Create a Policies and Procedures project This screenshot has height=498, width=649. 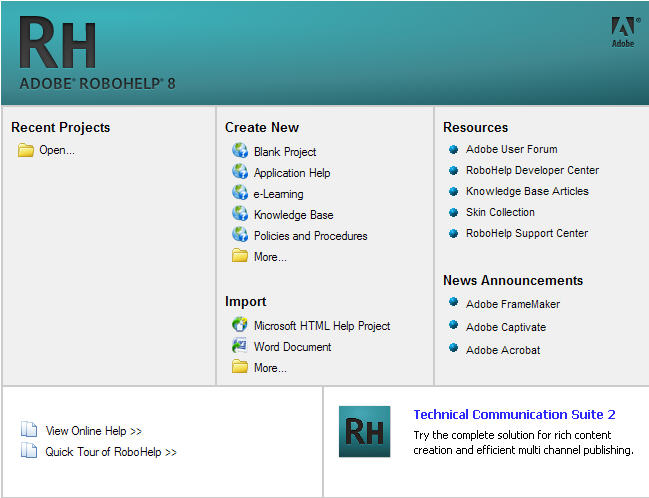coord(310,236)
